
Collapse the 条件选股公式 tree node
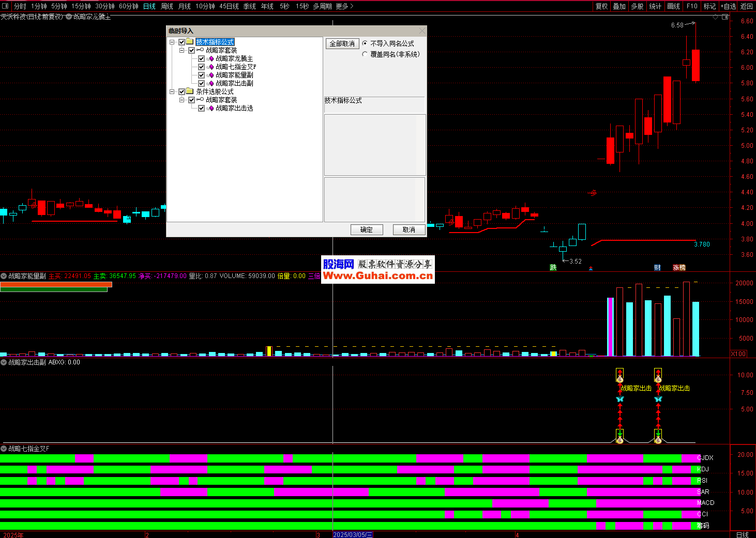pos(172,91)
